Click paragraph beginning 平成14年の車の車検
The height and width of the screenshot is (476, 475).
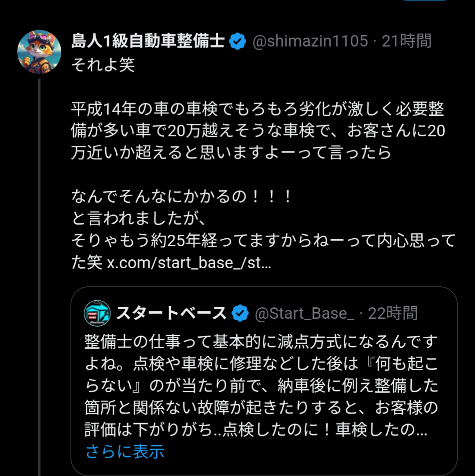click(258, 130)
